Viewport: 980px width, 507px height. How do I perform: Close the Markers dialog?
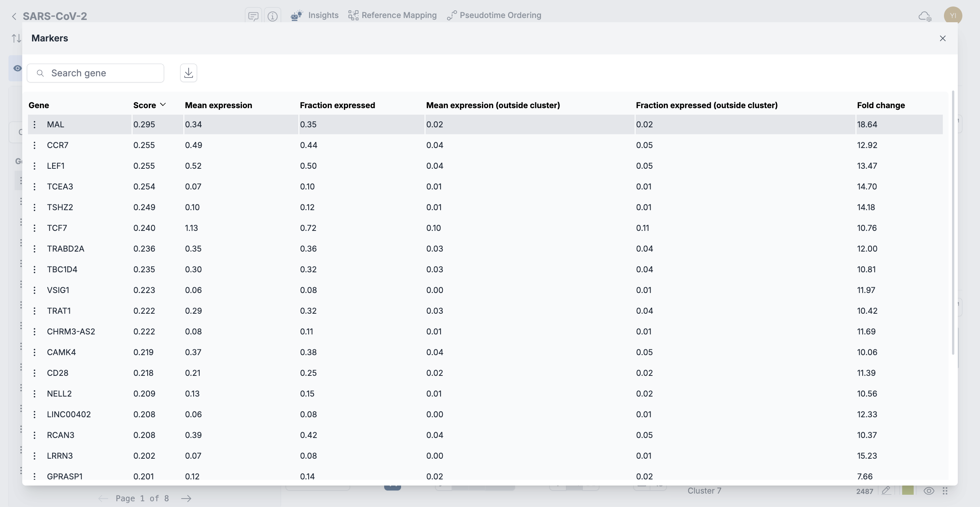coord(943,38)
